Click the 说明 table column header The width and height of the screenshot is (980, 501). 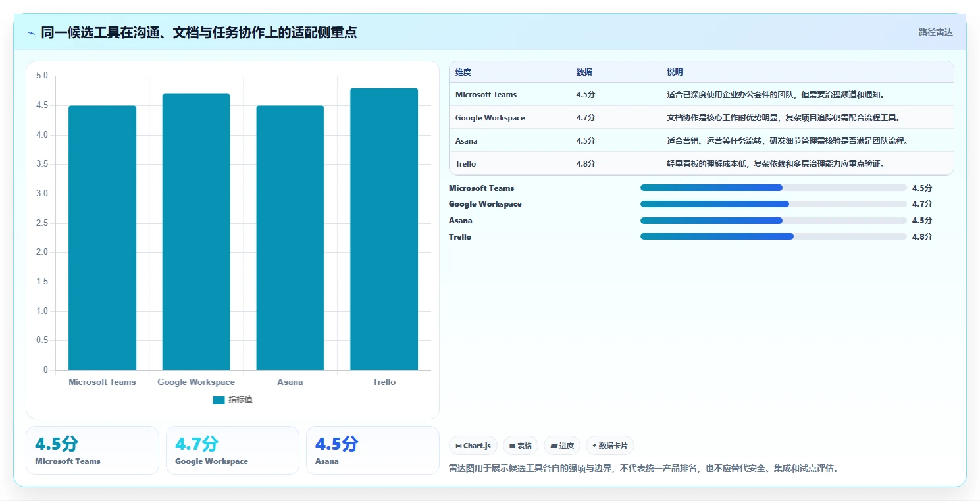tap(675, 72)
